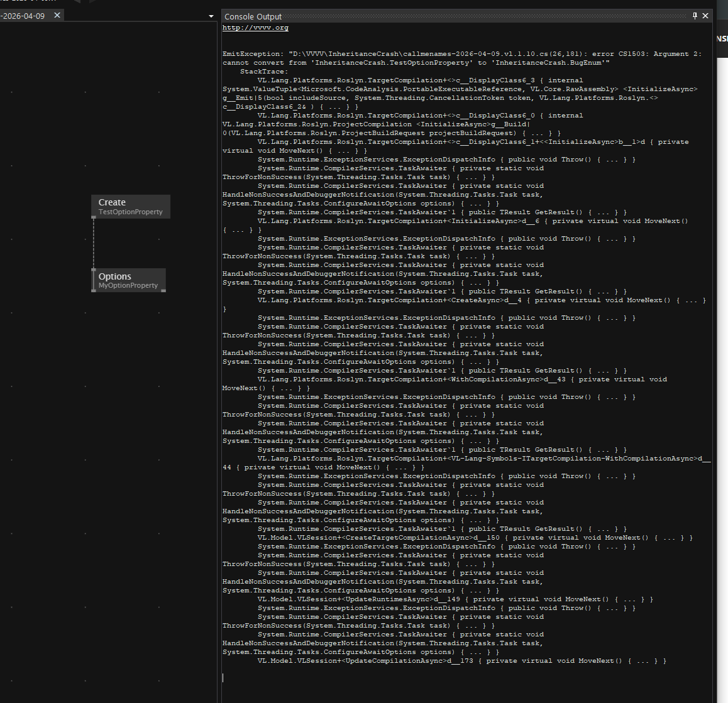This screenshot has width=728, height=703.
Task: Open the vvvv.org link
Action: [255, 28]
